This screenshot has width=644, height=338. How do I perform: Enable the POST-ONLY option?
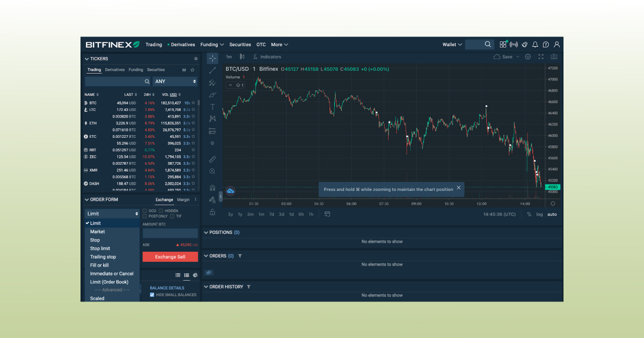[144, 216]
